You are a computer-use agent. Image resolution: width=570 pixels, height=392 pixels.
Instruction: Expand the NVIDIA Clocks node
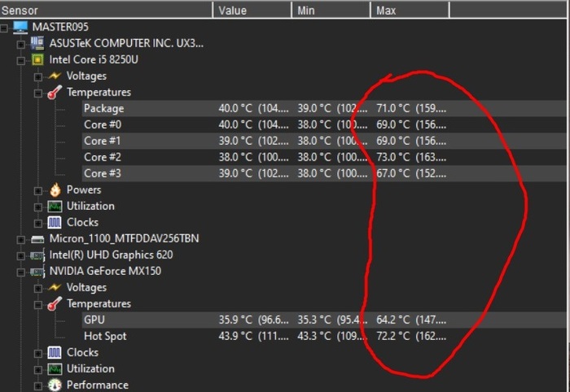click(x=37, y=354)
